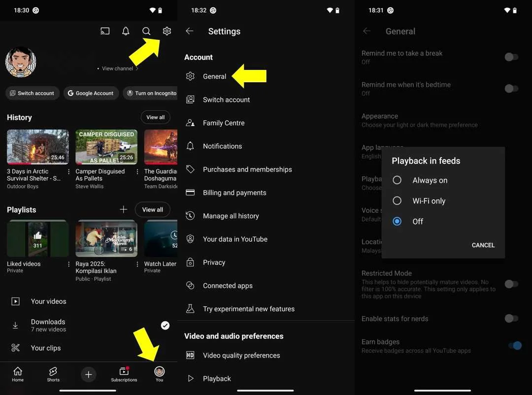Open Privacy settings

(x=266, y=263)
